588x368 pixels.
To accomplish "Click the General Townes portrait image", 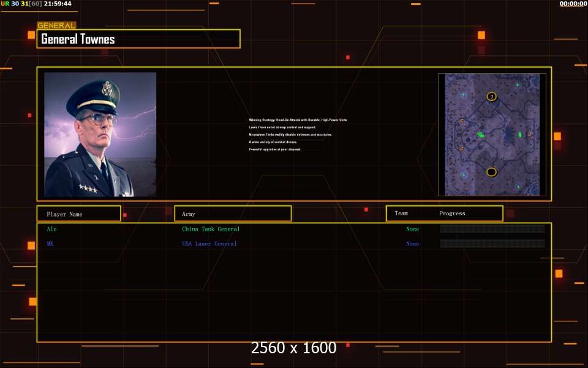I will click(x=100, y=134).
